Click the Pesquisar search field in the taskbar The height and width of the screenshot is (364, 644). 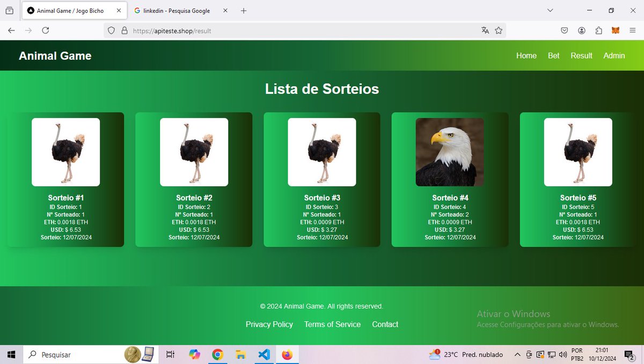54,354
